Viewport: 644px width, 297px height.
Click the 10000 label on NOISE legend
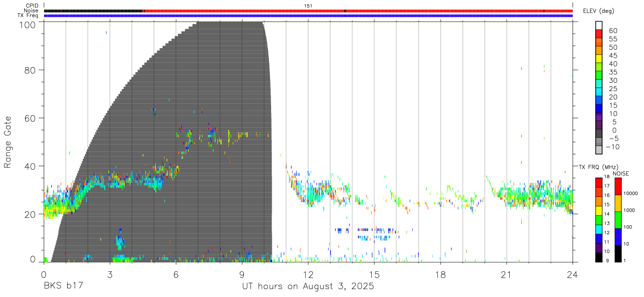[x=631, y=193]
